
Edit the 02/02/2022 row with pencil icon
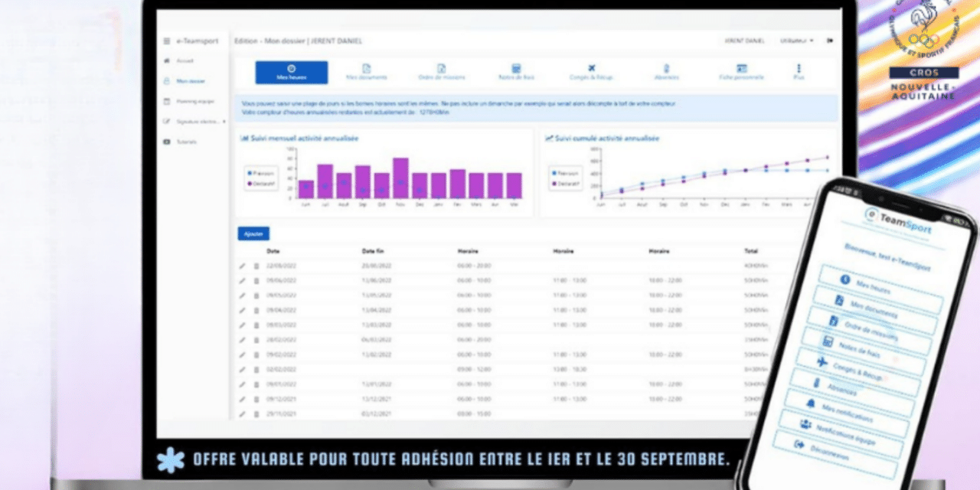tap(242, 369)
